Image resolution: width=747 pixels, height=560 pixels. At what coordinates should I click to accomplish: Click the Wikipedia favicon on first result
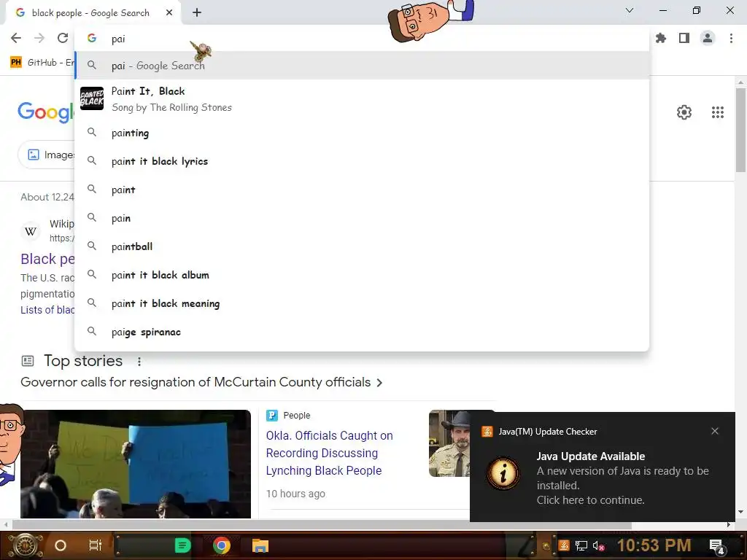point(31,231)
